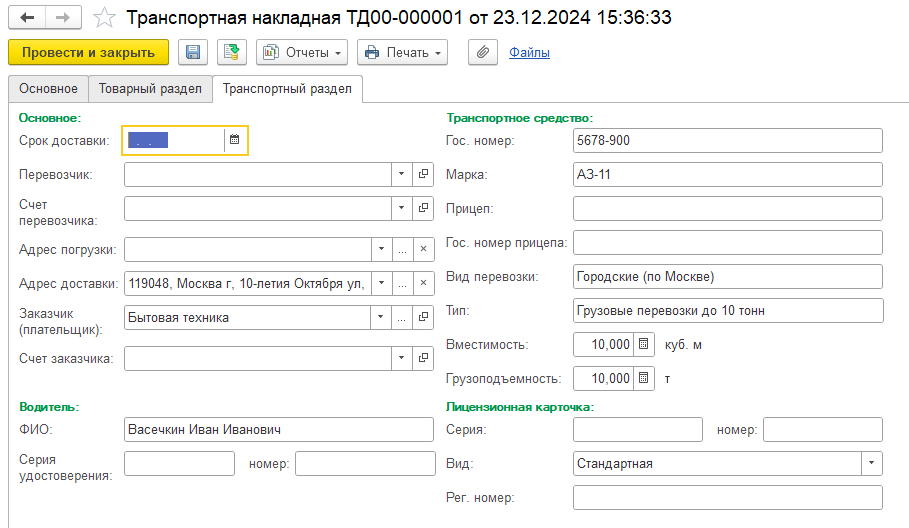
Task: Open the Файлы link
Action: 529,52
